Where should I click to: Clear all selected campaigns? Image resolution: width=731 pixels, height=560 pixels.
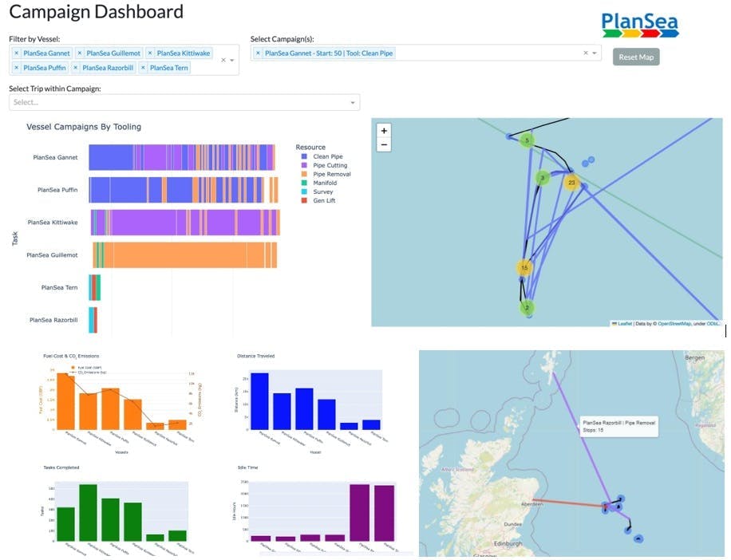585,53
